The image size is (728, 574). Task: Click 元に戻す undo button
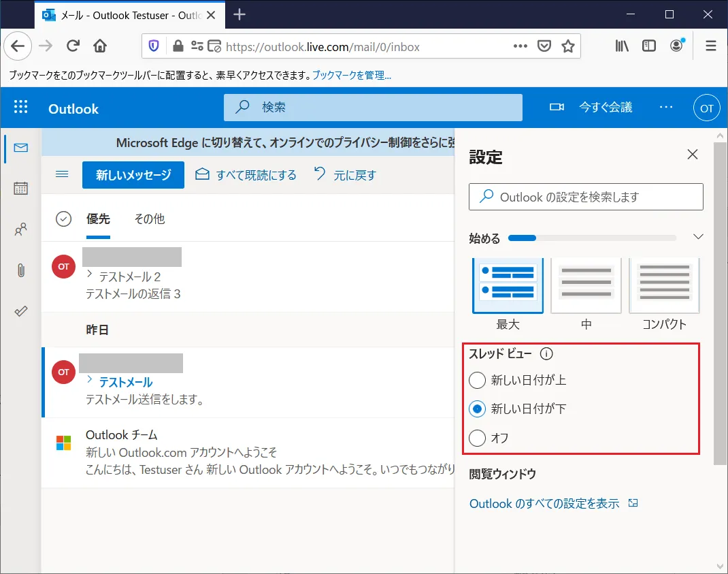click(x=345, y=175)
